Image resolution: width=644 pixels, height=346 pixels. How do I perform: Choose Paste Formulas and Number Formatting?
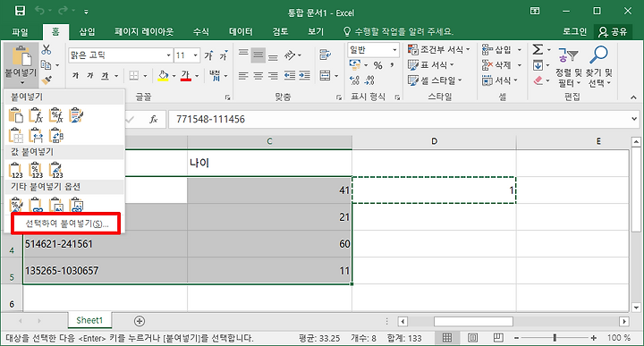[55, 115]
